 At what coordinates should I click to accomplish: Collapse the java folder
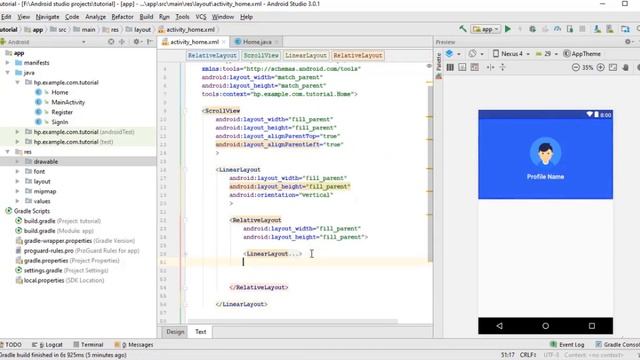[7, 73]
